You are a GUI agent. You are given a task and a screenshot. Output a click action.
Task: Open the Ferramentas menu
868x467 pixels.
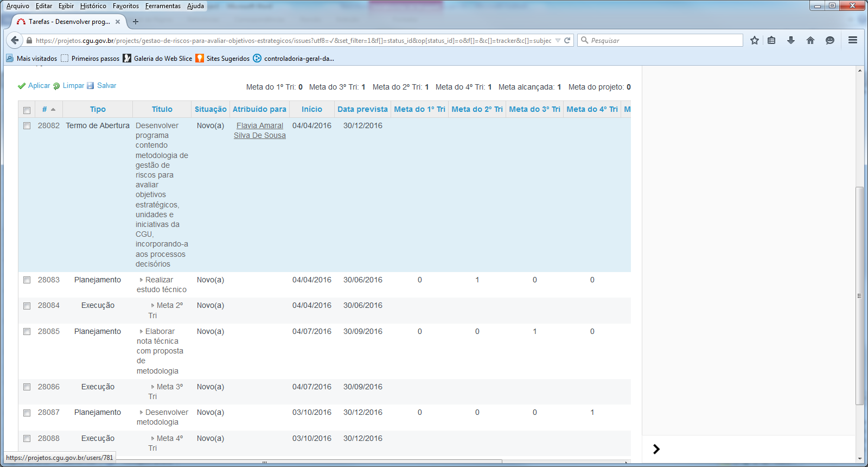163,6
